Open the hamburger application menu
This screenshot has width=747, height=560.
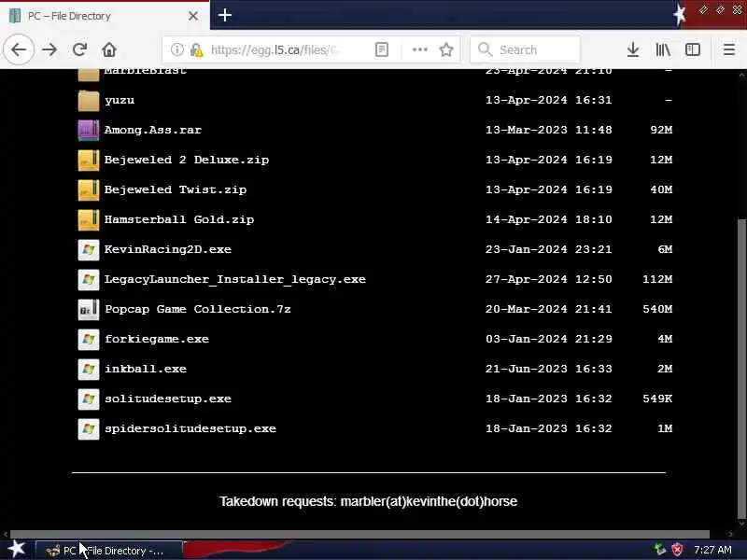tap(729, 49)
